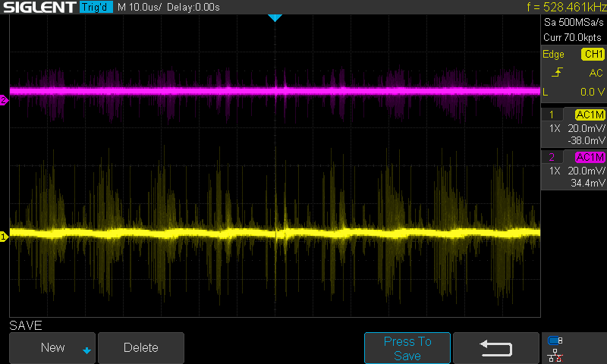Click the SAVE menu title

point(26,325)
